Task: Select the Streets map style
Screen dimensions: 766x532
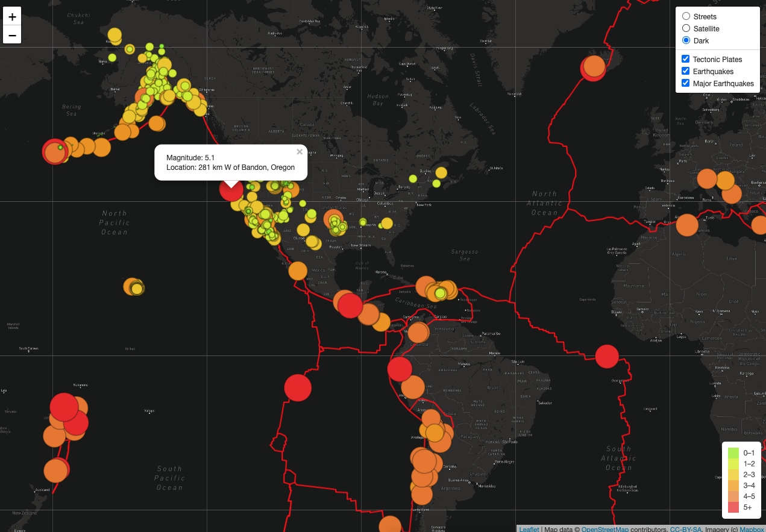Action: click(685, 16)
